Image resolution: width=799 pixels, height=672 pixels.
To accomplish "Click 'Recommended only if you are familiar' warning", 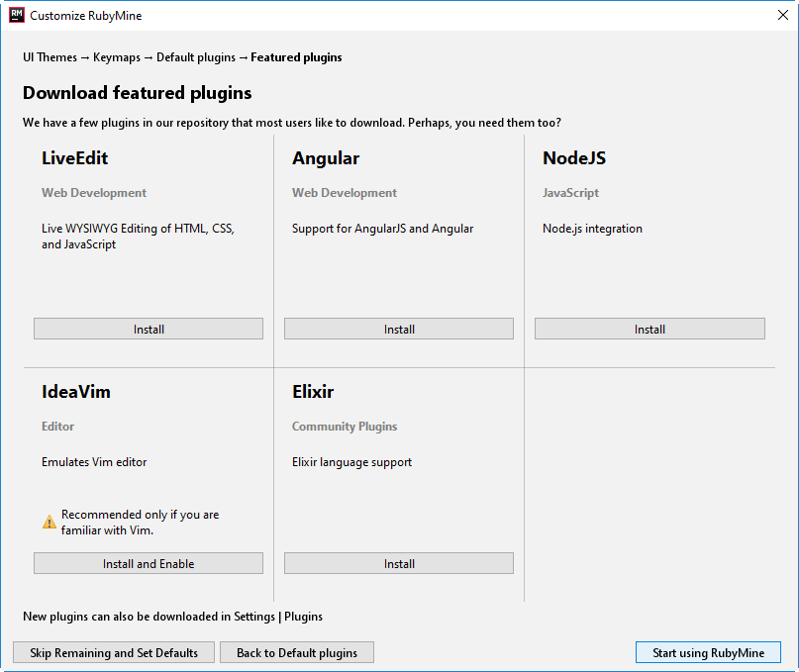I will coord(141,523).
